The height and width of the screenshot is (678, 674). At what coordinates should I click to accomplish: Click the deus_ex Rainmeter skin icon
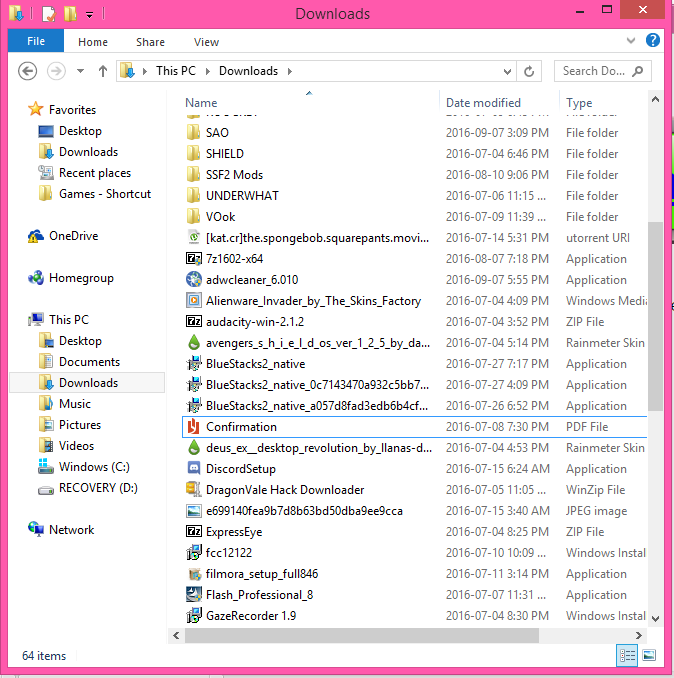[194, 448]
